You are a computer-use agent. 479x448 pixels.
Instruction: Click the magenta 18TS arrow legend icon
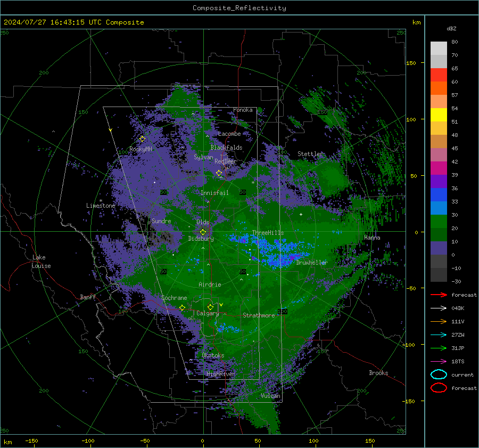click(439, 362)
